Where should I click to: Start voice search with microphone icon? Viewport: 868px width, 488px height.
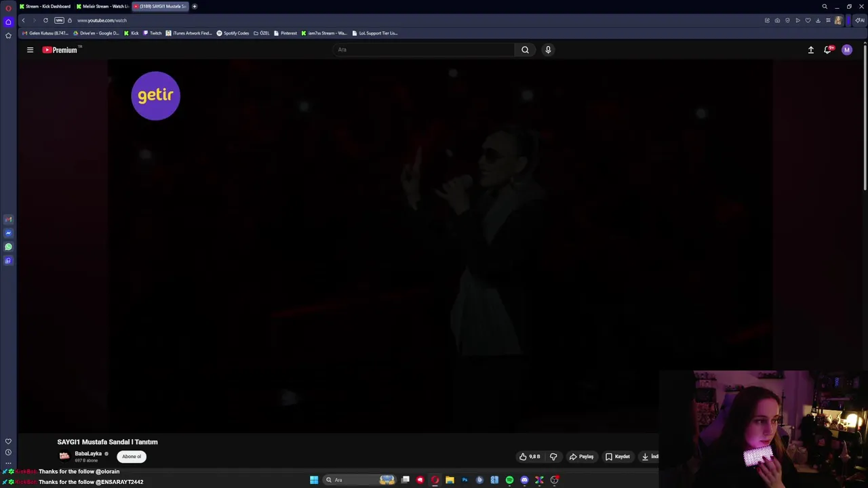coord(548,49)
